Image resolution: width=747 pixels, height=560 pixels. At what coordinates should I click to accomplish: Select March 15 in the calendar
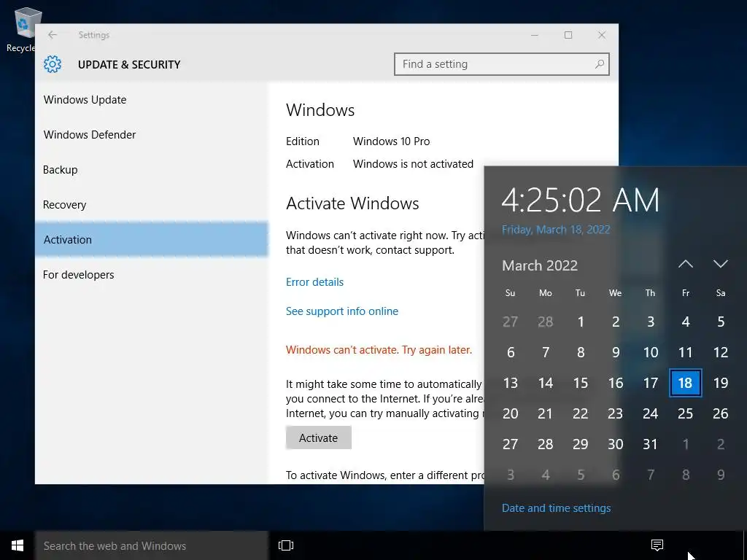(580, 383)
